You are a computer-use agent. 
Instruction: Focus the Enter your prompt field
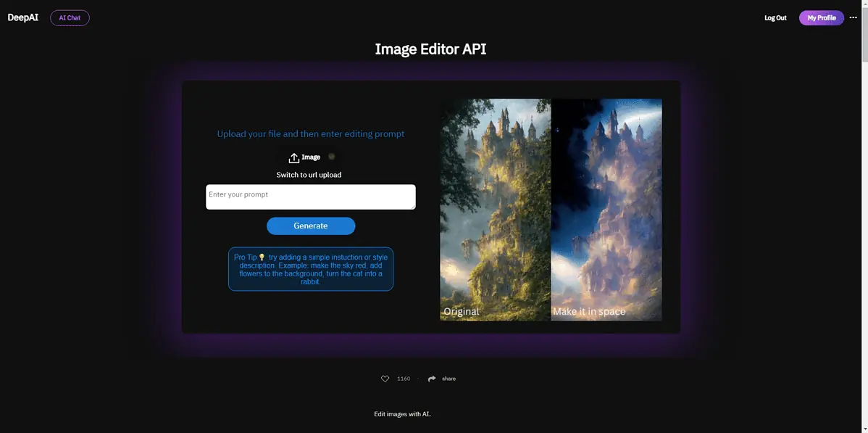pyautogui.click(x=310, y=197)
